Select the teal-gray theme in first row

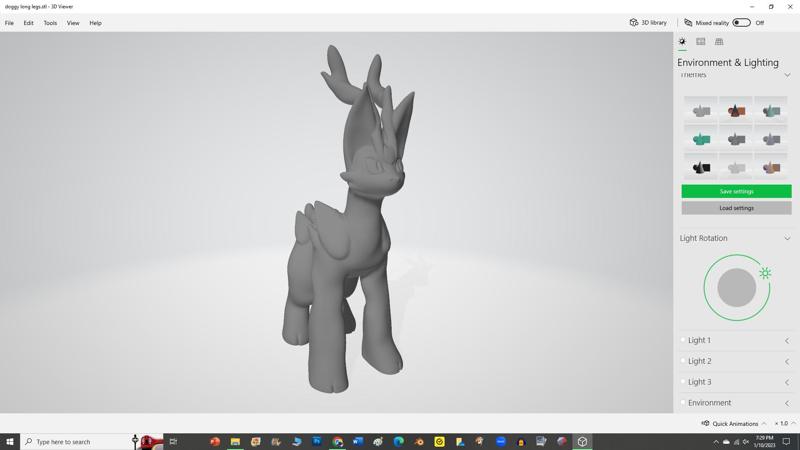tap(771, 110)
